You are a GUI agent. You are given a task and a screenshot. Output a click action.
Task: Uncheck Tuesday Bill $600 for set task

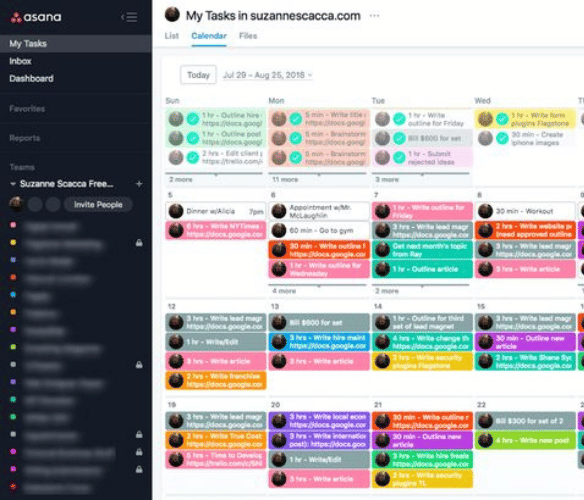click(x=399, y=138)
